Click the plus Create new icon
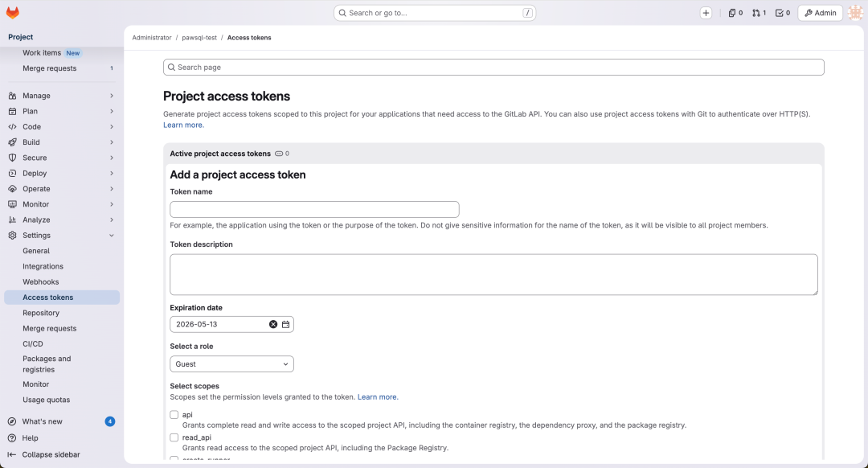This screenshot has height=468, width=868. pos(706,13)
